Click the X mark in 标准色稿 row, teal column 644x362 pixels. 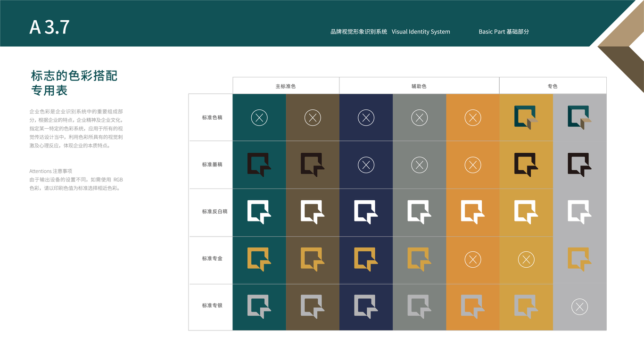259,117
